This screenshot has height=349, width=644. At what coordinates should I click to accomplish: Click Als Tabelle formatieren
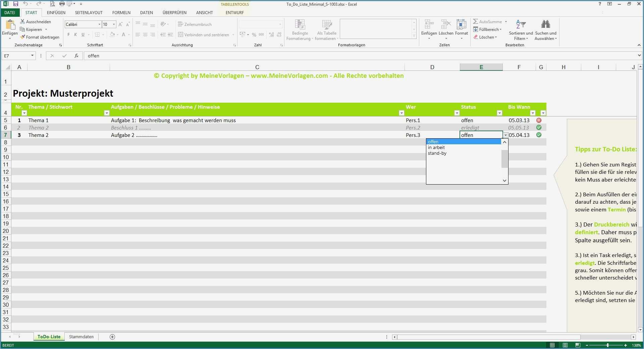326,30
